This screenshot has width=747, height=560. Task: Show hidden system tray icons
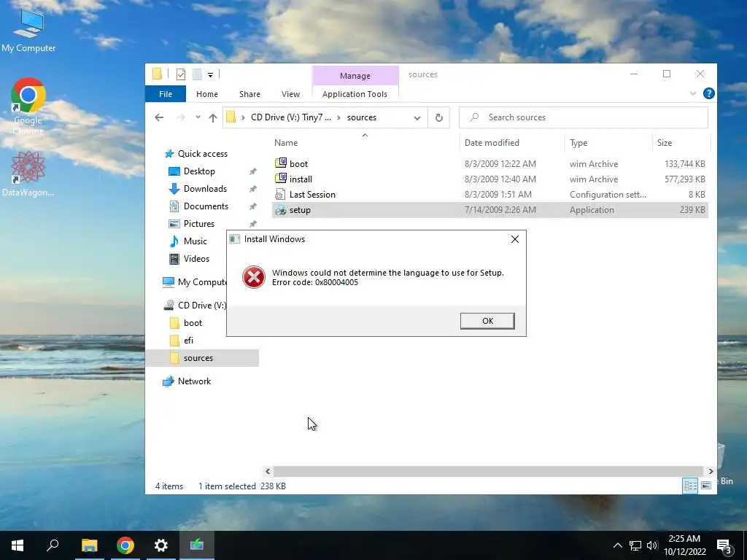pos(617,545)
